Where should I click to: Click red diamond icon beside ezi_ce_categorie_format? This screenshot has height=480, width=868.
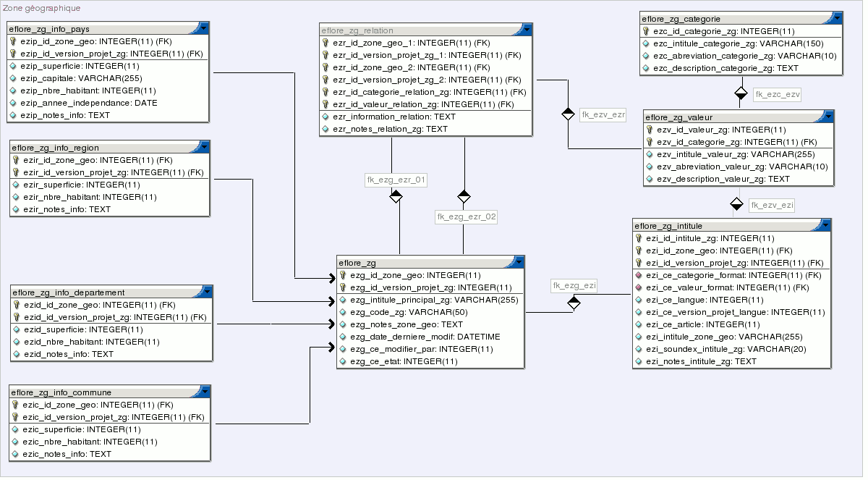639,275
